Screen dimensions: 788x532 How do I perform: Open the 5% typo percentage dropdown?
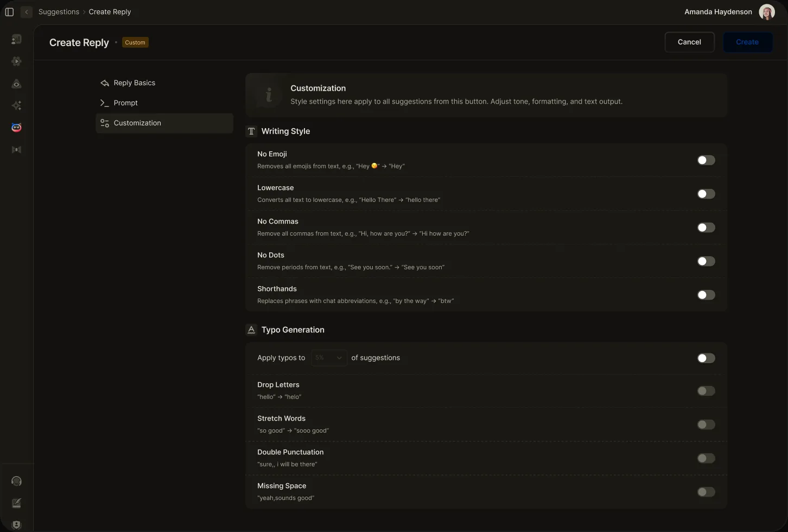coord(329,358)
